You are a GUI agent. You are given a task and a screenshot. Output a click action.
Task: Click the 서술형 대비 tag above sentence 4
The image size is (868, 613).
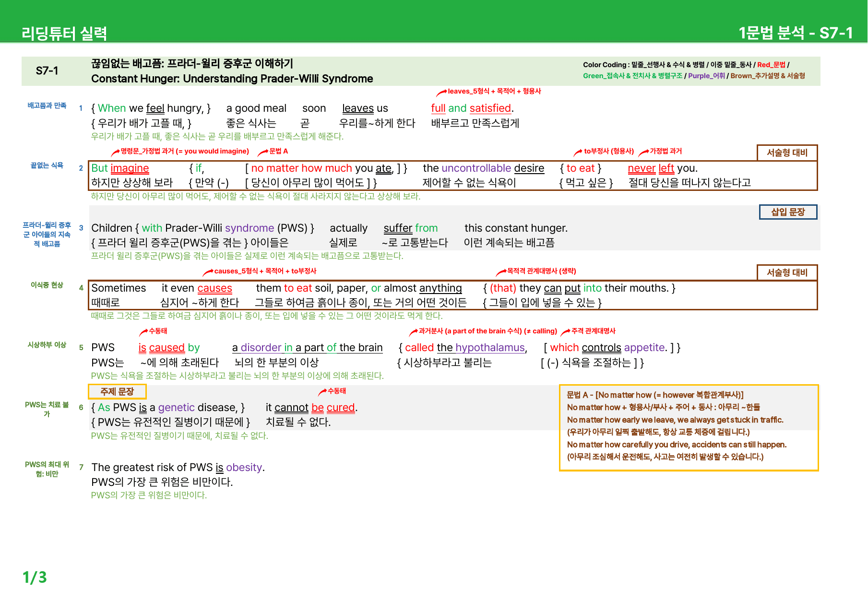click(787, 272)
